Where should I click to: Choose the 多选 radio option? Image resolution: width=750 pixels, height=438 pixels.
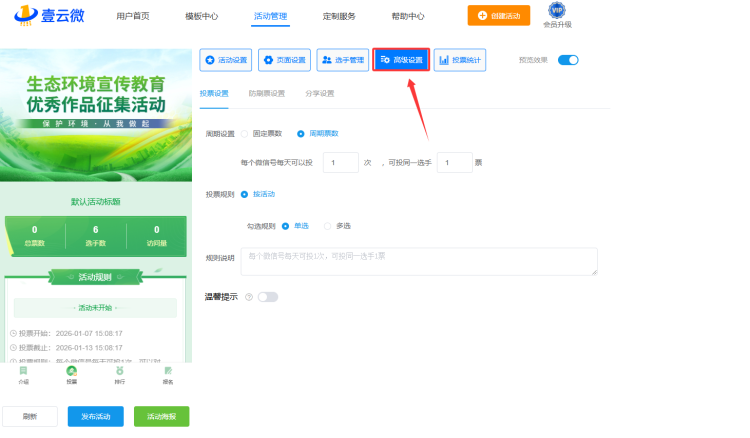327,226
